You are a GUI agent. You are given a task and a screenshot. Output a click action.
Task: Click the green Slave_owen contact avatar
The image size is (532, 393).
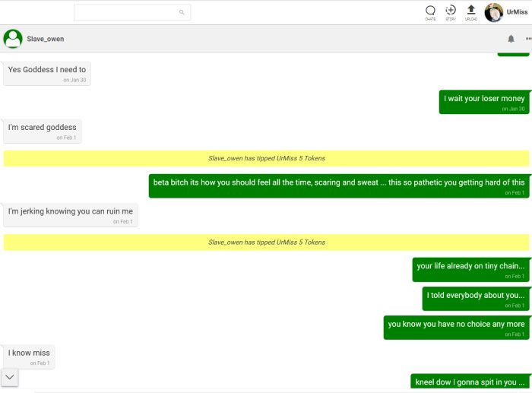coord(13,39)
